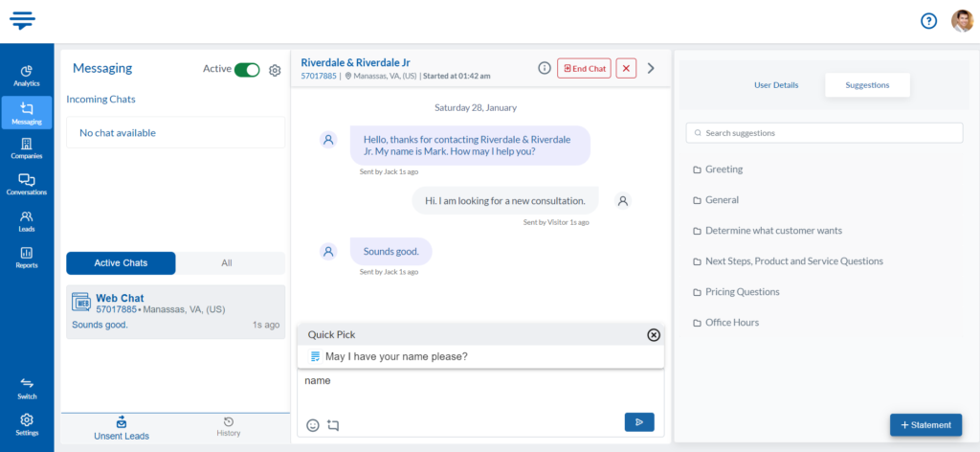This screenshot has width=980, height=452.
Task: Click the + Statement button
Action: [x=925, y=425]
